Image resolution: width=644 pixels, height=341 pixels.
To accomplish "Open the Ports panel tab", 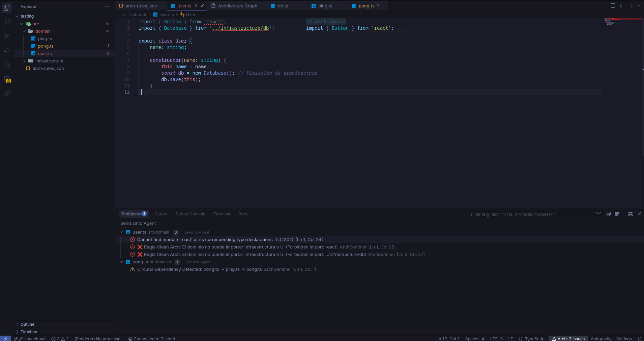I will click(x=243, y=214).
